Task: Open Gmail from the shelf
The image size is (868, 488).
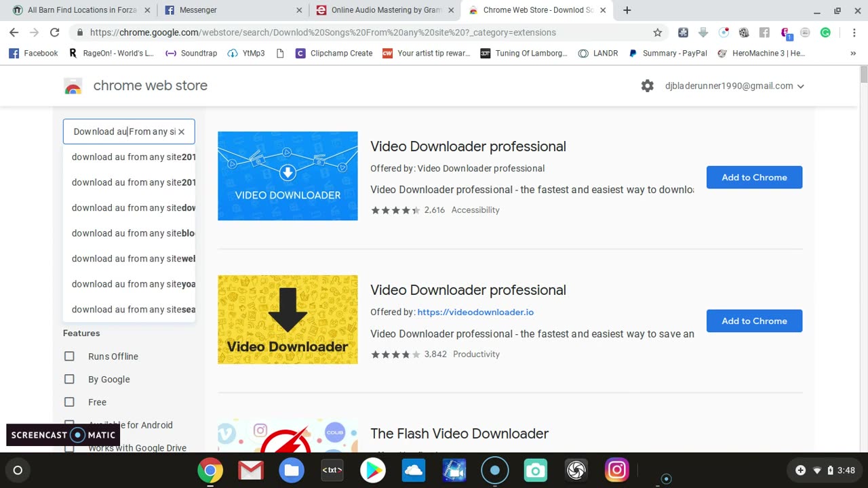Action: click(x=251, y=470)
